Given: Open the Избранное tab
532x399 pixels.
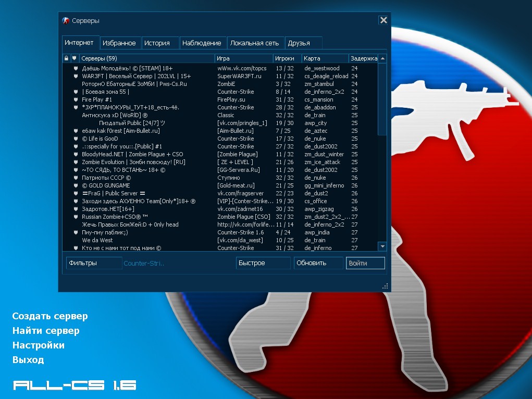Looking at the screenshot, I should (x=120, y=43).
